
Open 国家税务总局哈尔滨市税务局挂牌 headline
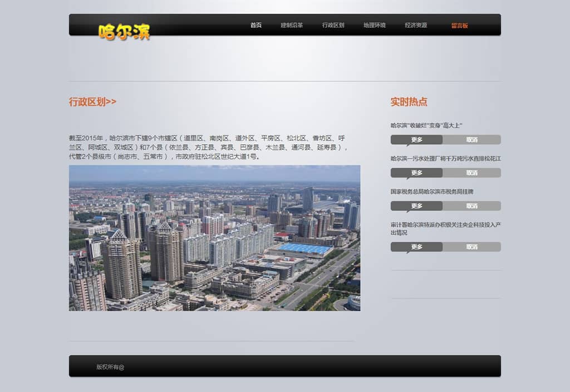click(432, 192)
